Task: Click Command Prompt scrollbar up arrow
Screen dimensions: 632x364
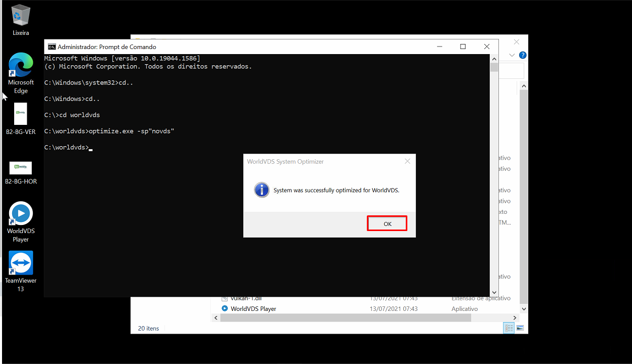Action: (x=494, y=59)
